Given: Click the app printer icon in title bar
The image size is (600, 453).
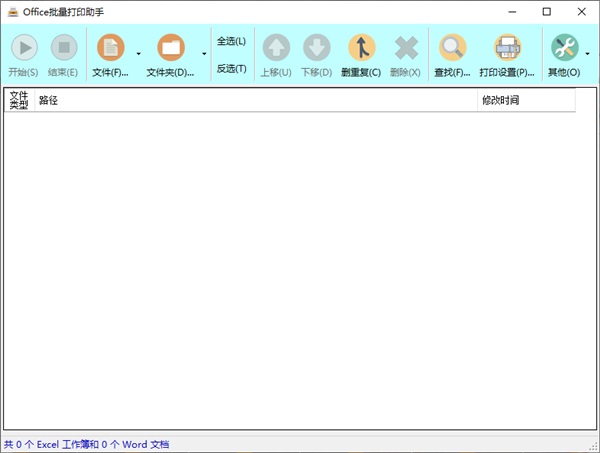Looking at the screenshot, I should [x=13, y=12].
